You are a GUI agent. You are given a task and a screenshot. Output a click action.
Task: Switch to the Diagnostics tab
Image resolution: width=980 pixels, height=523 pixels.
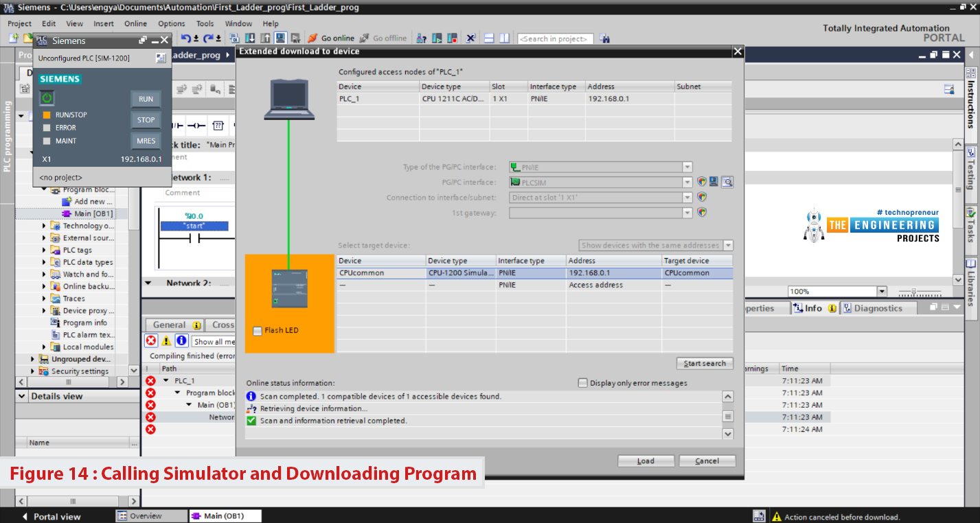873,308
